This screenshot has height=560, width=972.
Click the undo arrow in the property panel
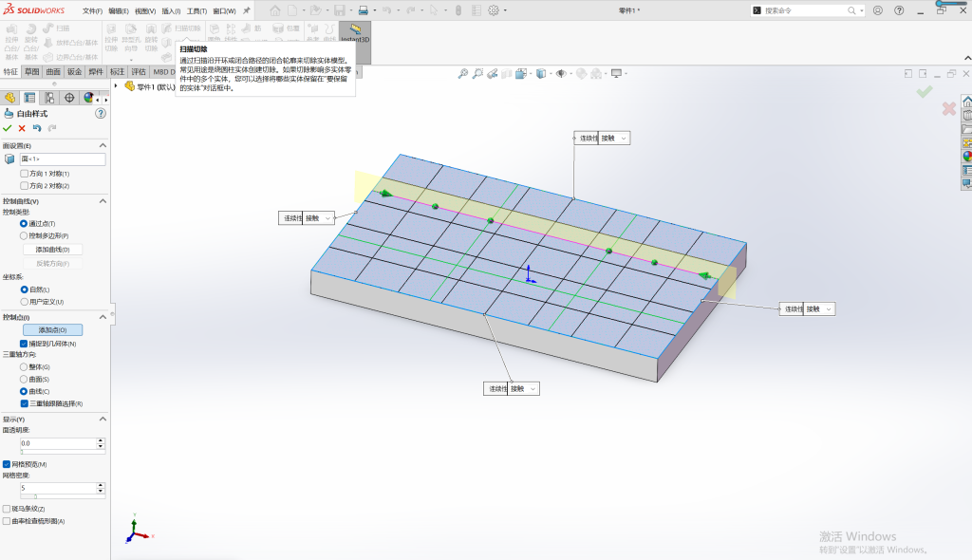click(x=37, y=128)
